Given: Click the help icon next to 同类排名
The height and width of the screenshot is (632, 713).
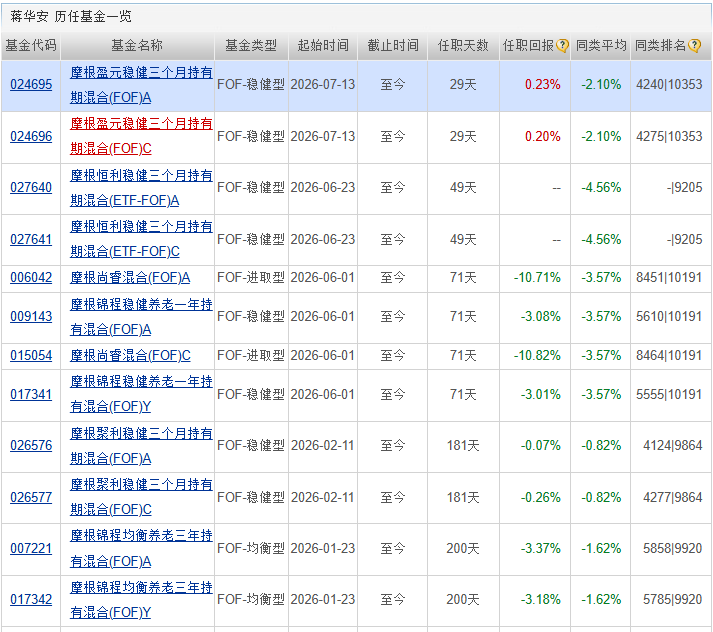Looking at the screenshot, I should pyautogui.click(x=694, y=45).
